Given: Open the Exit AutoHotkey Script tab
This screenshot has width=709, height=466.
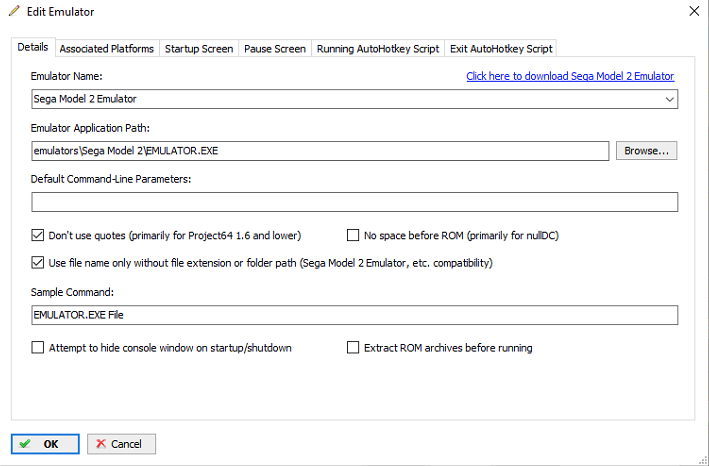Looking at the screenshot, I should tap(501, 49).
